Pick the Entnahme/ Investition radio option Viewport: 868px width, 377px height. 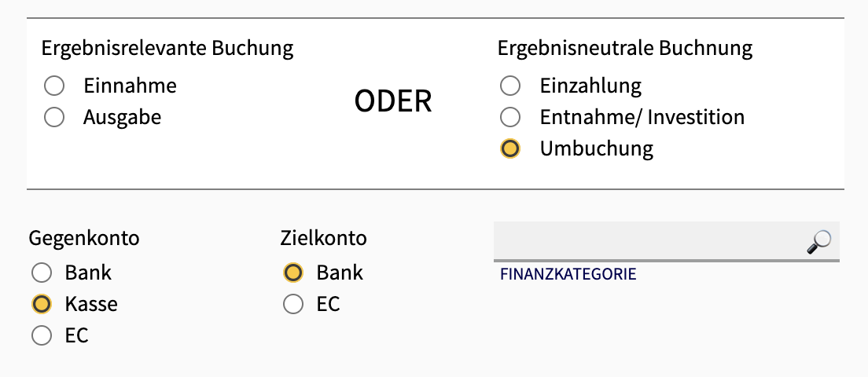pos(509,117)
